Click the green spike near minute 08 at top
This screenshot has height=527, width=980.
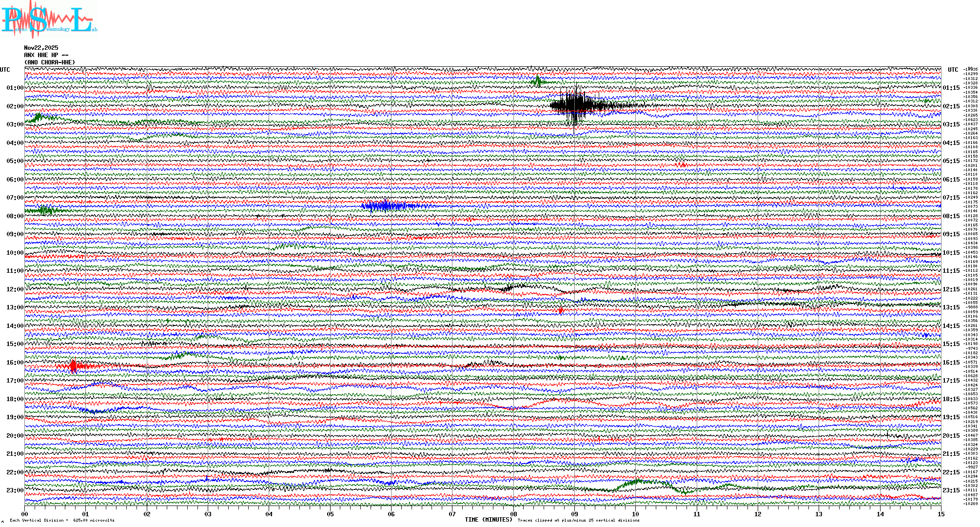pyautogui.click(x=537, y=81)
